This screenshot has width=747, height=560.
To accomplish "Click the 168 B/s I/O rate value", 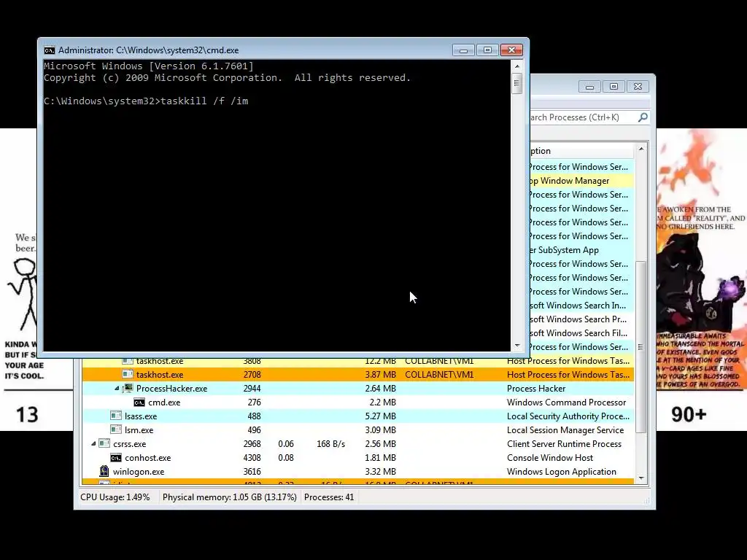I will point(330,444).
